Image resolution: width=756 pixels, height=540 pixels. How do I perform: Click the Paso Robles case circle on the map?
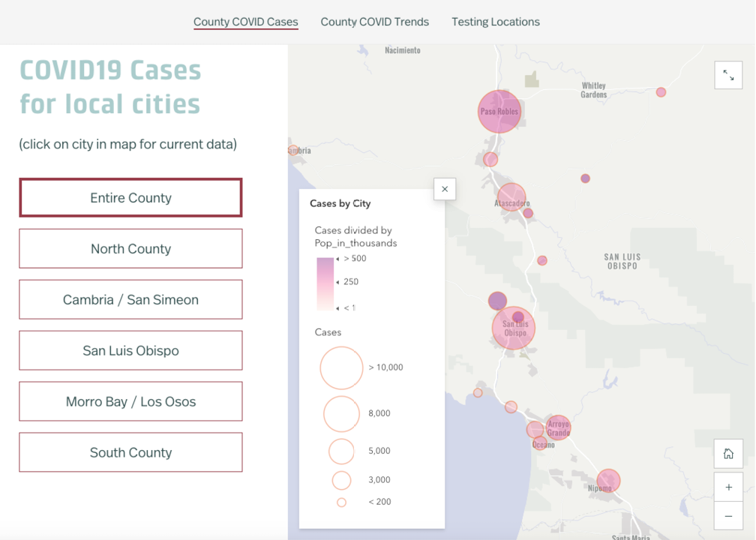pos(499,110)
